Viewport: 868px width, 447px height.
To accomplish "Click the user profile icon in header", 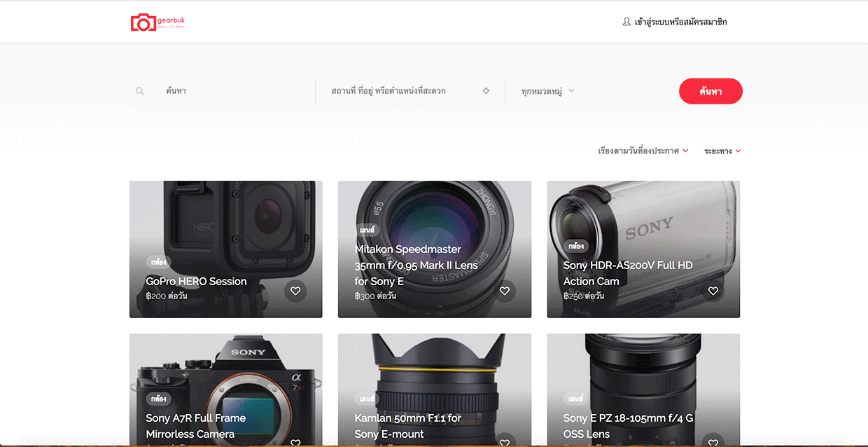I will [x=626, y=22].
